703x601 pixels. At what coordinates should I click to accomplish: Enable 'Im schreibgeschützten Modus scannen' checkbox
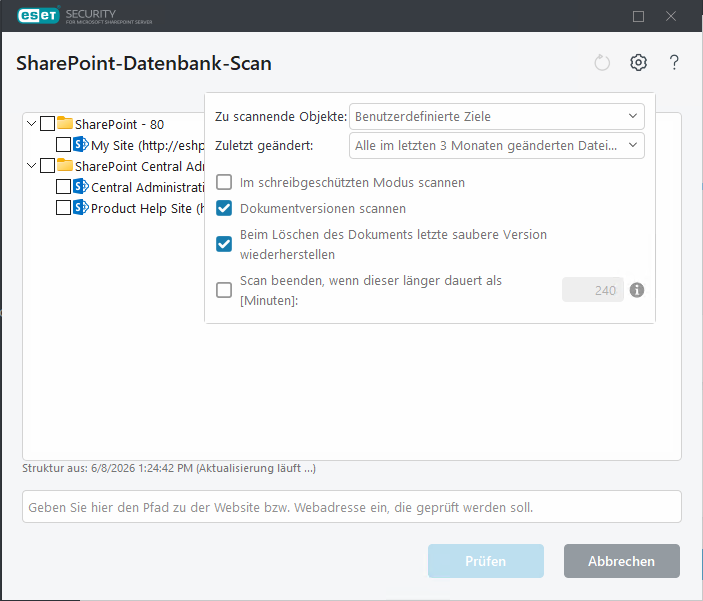[224, 183]
